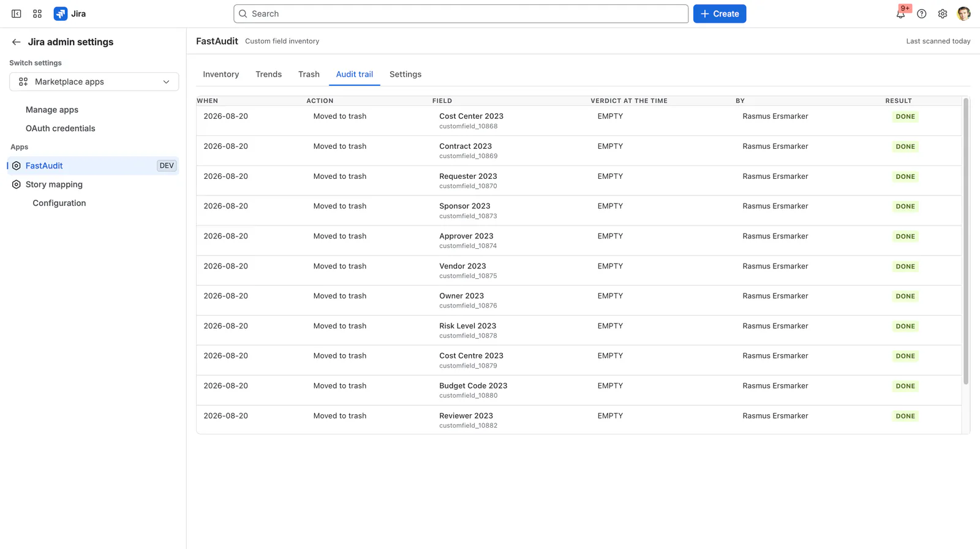
Task: Click the FastAudit page title
Action: coord(217,41)
